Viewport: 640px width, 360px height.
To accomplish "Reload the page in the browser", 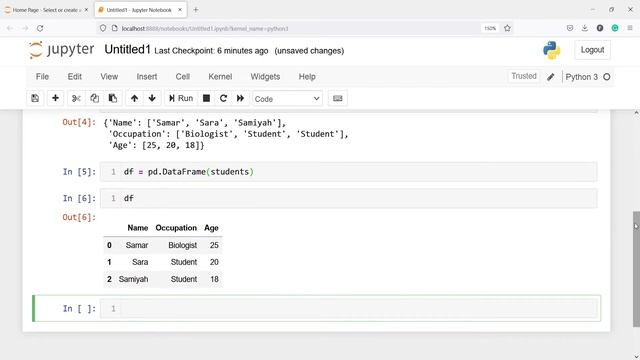I will [x=40, y=28].
